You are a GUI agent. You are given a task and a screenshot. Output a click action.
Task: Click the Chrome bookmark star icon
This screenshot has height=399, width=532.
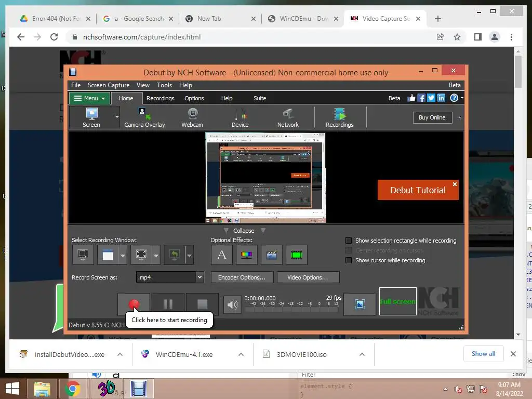(457, 37)
